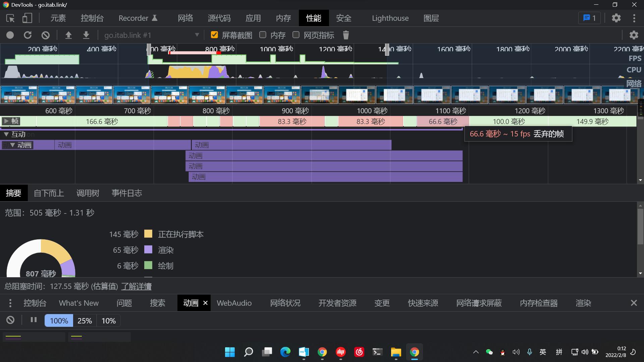Open the 调用树 tab
644x362 pixels.
coord(88,193)
